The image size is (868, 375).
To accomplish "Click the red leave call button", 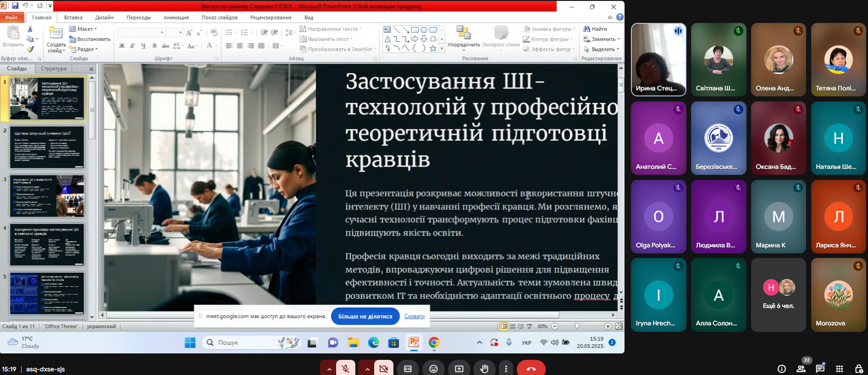I will (531, 369).
